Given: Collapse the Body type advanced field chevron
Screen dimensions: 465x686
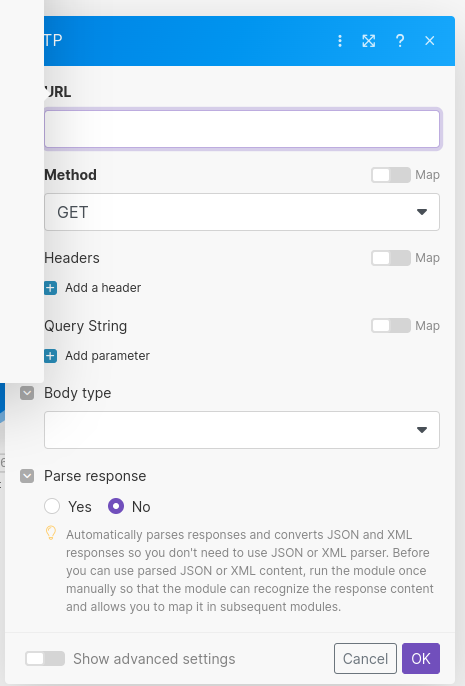Looking at the screenshot, I should [27, 393].
